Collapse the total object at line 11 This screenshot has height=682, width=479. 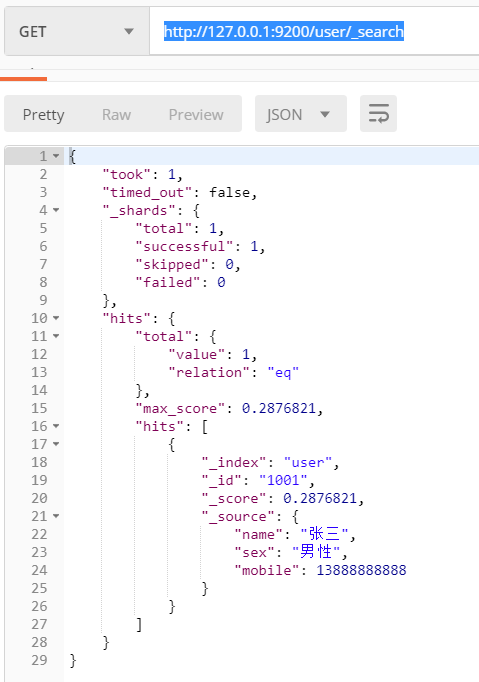pos(56,336)
